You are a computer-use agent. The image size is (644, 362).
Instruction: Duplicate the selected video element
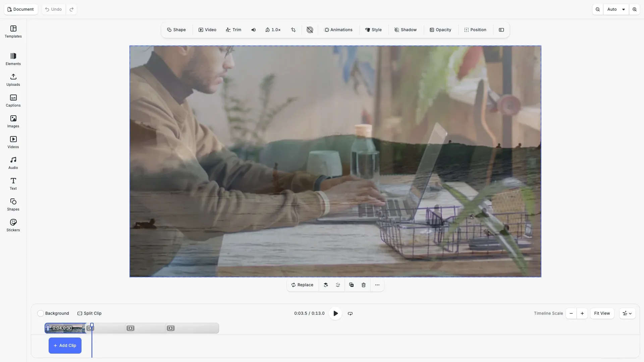(352, 285)
